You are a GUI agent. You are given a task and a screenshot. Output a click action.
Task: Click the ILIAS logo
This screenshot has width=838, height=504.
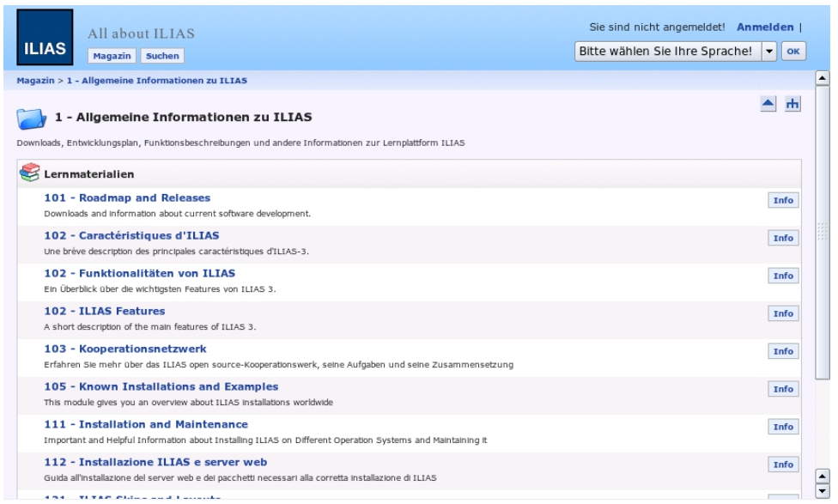(x=45, y=37)
